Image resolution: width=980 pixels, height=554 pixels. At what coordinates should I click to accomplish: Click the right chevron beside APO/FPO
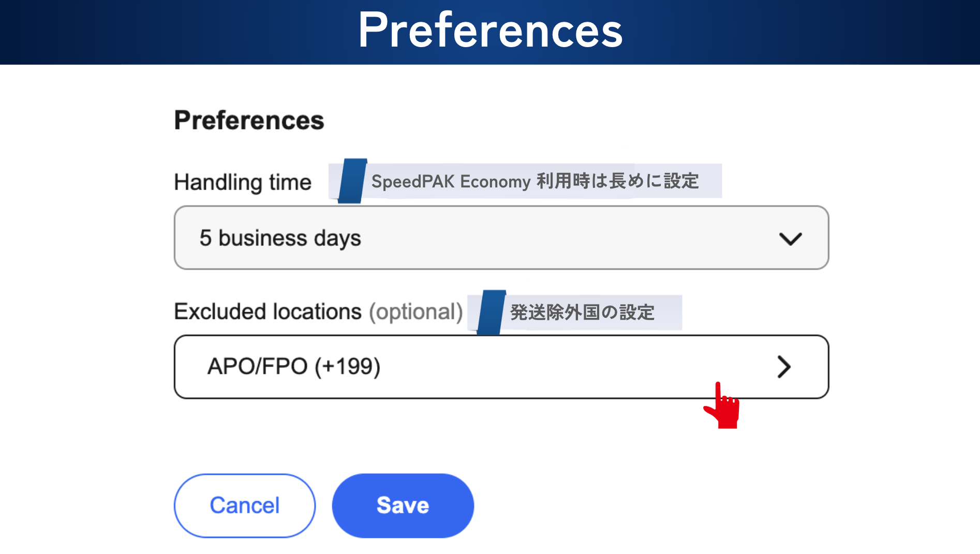coord(784,367)
